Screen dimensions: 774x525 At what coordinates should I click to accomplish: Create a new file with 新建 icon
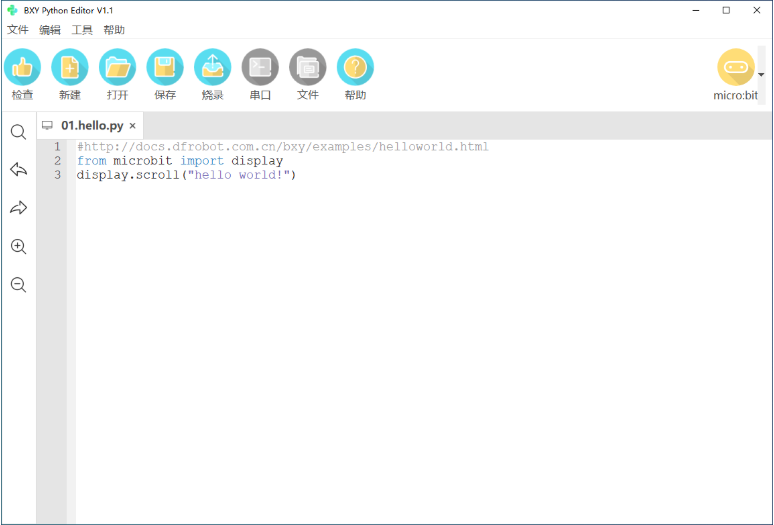pos(70,67)
